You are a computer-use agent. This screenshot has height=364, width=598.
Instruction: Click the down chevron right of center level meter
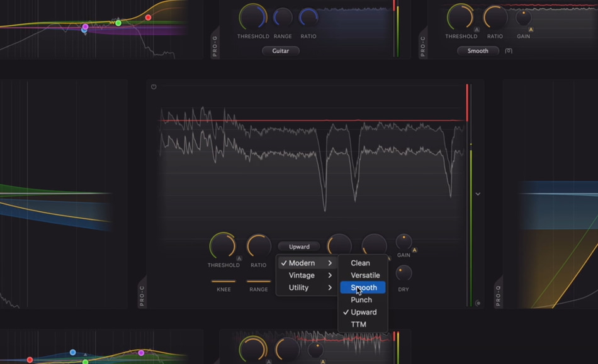pyautogui.click(x=478, y=194)
